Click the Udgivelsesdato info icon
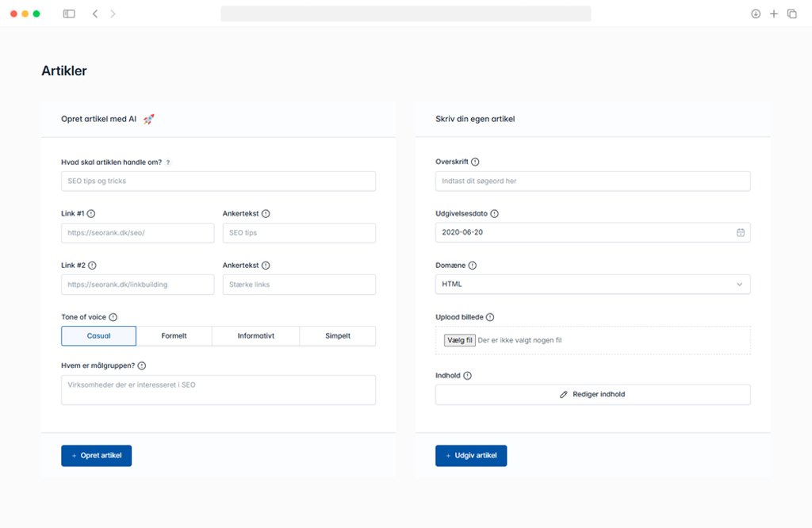Image resolution: width=812 pixels, height=528 pixels. [495, 214]
